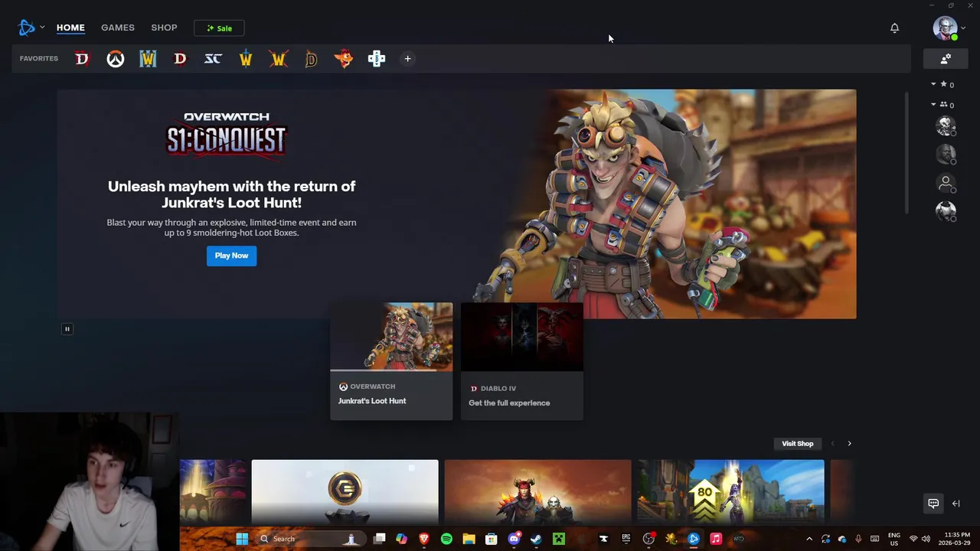
Task: Click the add friend button
Action: (946, 59)
